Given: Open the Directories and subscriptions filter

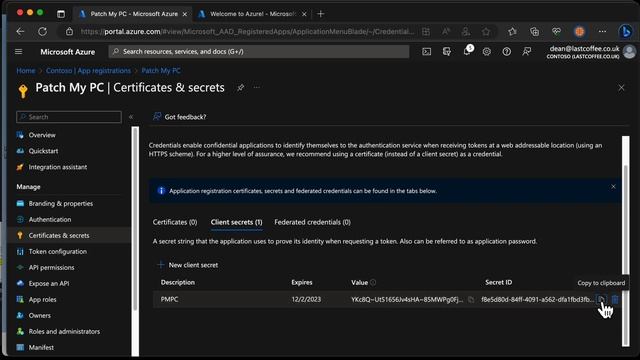Looking at the screenshot, I should tap(447, 52).
